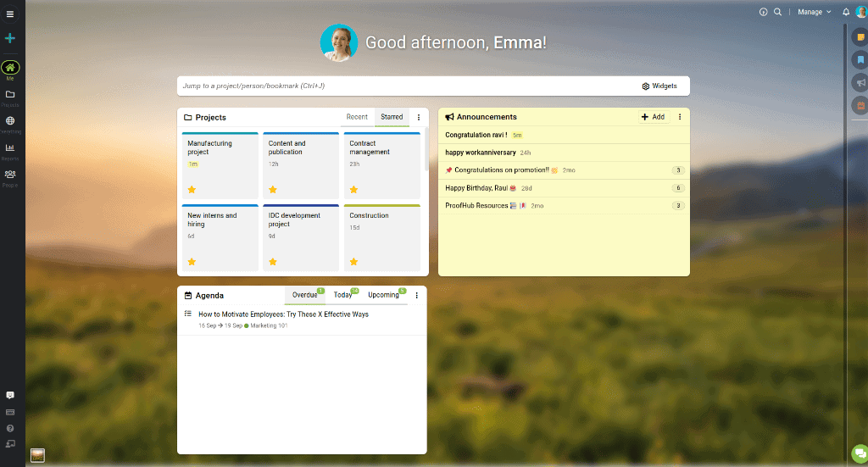Open Manufacturing project card
The image size is (868, 467).
(x=220, y=165)
